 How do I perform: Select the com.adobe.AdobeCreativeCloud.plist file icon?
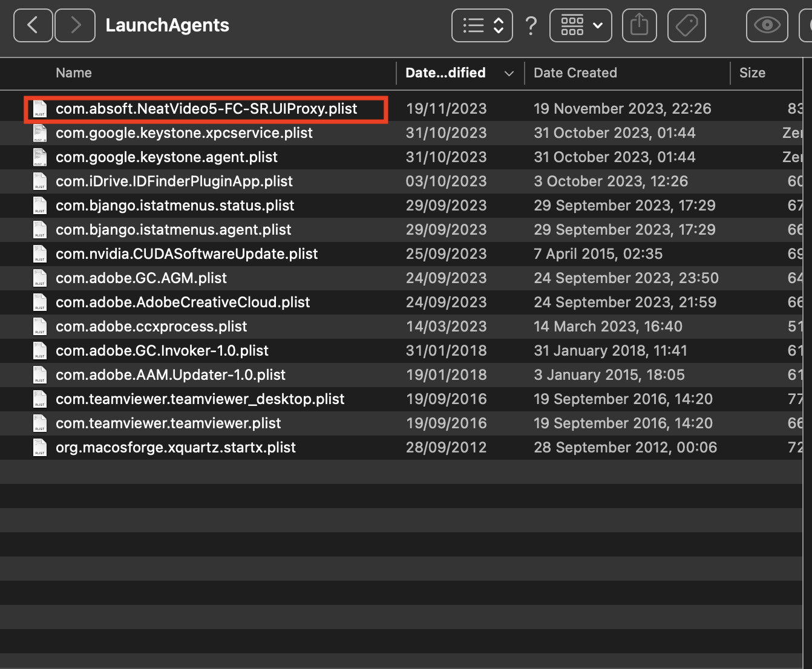point(40,302)
